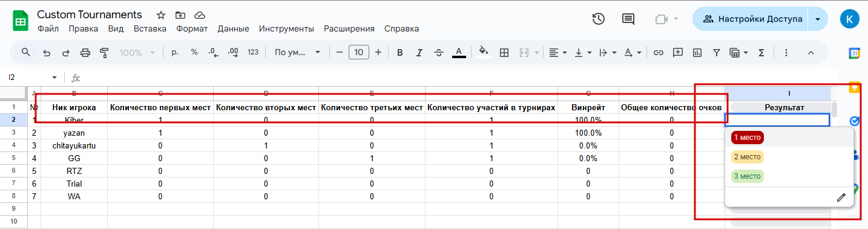The width and height of the screenshot is (868, 229).
Task: Open horizontal alignment options
Action: (x=557, y=53)
